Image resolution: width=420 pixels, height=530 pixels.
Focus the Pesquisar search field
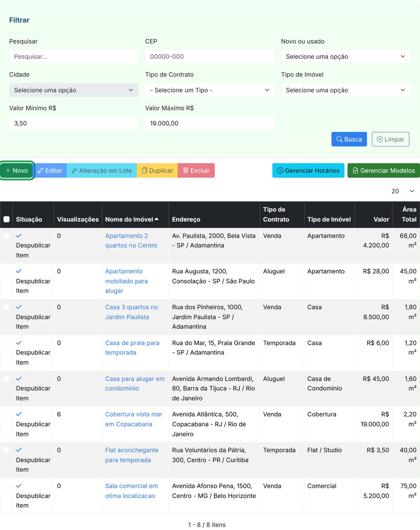pyautogui.click(x=74, y=56)
